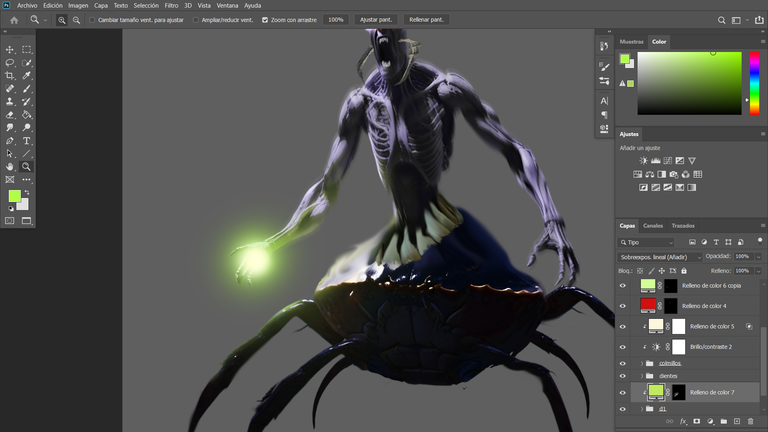Select the Hand tool

point(10,167)
